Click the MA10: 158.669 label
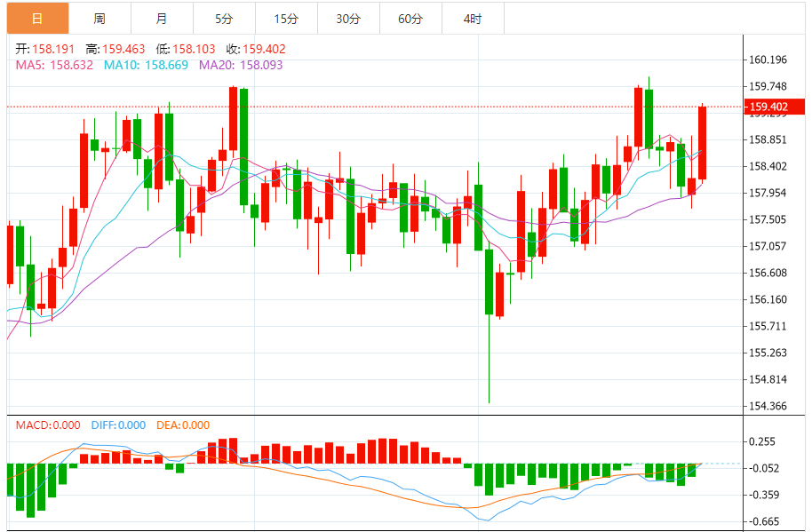812x532 pixels. 146,65
